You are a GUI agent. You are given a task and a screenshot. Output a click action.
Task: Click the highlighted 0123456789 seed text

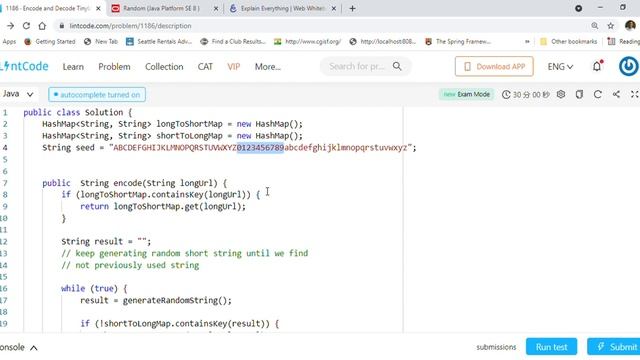coord(260,147)
